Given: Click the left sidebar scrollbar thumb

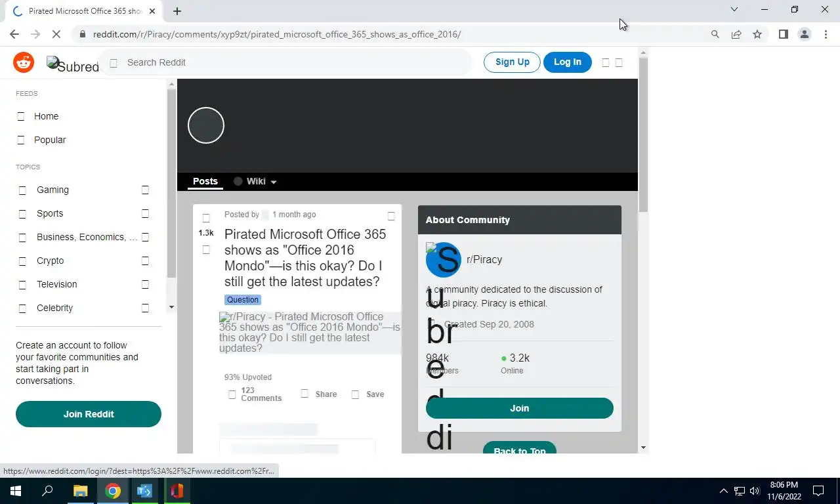Looking at the screenshot, I should pyautogui.click(x=172, y=184).
